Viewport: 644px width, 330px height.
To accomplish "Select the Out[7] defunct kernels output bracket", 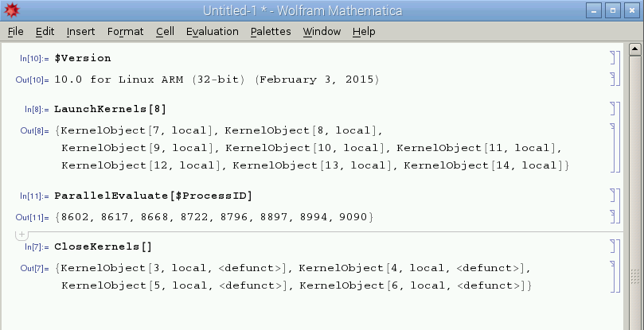I will [x=614, y=276].
